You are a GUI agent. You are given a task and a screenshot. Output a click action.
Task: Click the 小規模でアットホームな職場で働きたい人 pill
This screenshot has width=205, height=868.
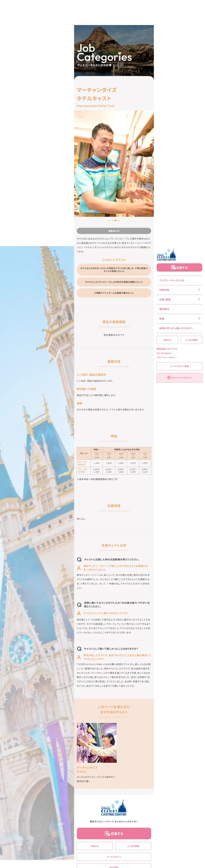(114, 293)
